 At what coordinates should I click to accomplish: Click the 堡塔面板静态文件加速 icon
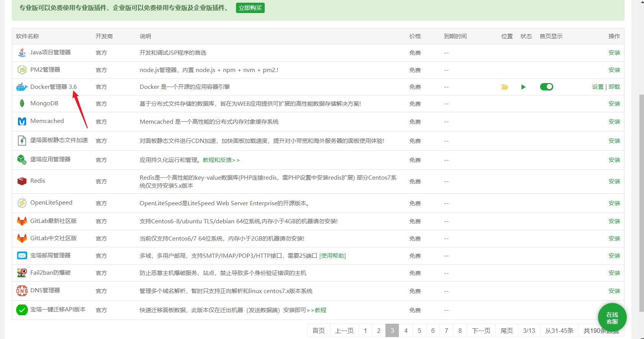(x=22, y=141)
